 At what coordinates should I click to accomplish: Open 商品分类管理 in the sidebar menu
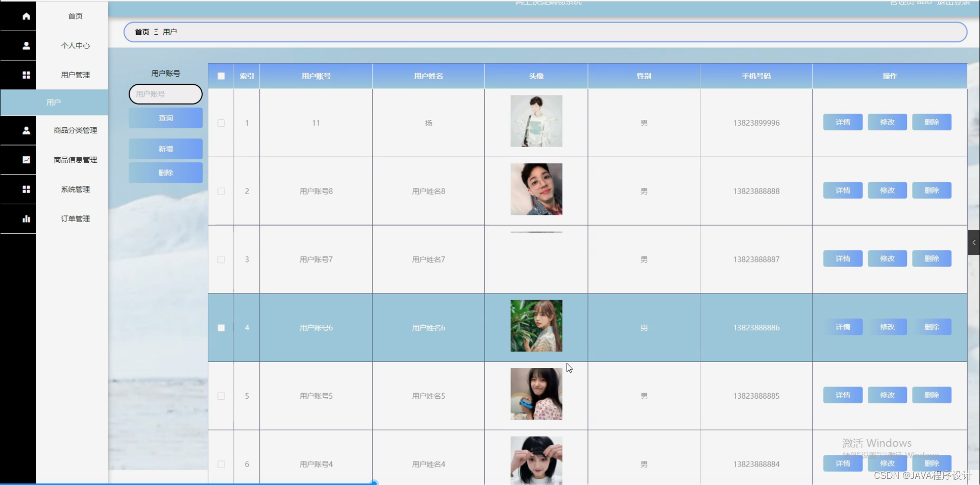[x=76, y=131]
